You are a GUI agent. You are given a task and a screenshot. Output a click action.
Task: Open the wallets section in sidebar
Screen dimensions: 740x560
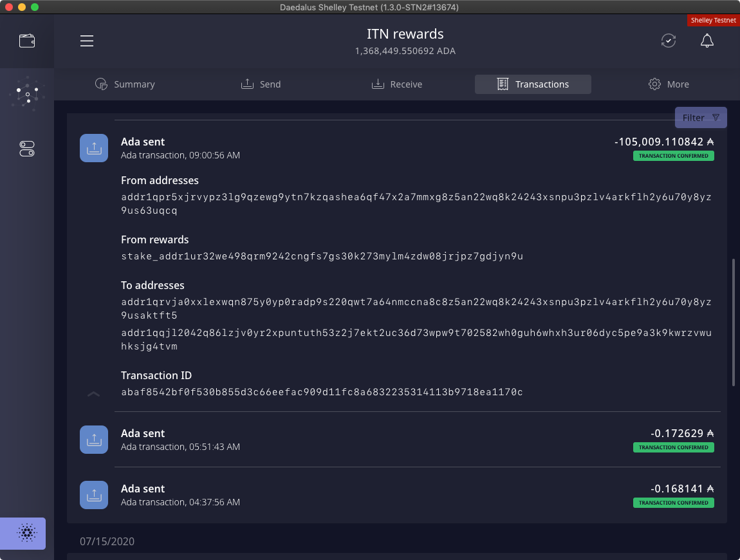pos(27,41)
